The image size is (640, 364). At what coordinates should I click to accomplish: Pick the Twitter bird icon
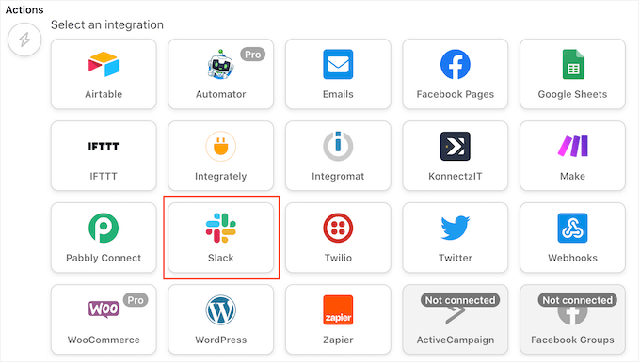tap(456, 228)
